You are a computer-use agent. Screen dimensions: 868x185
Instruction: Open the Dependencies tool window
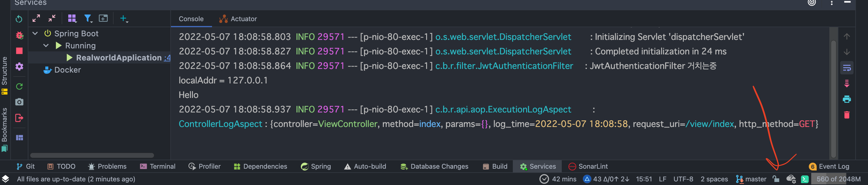(260, 166)
